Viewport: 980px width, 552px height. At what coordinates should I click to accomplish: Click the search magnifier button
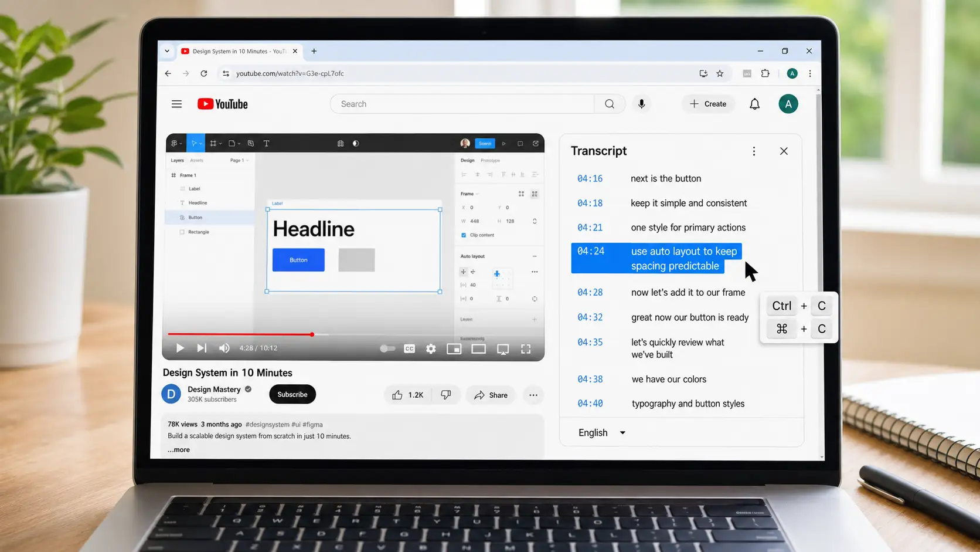point(610,104)
